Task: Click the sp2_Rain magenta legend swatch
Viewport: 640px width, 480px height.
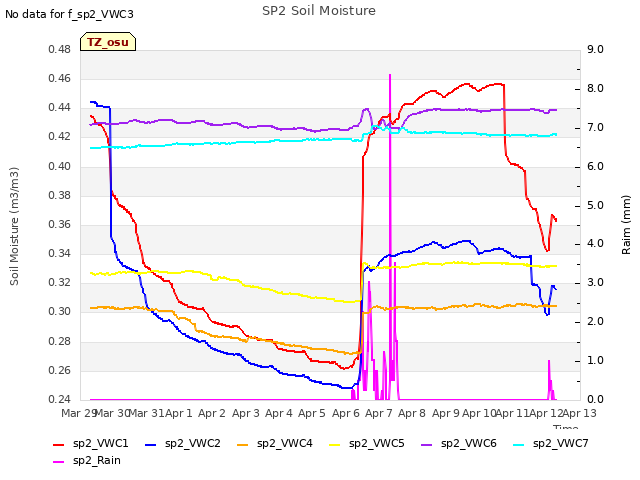Action: coord(59,462)
